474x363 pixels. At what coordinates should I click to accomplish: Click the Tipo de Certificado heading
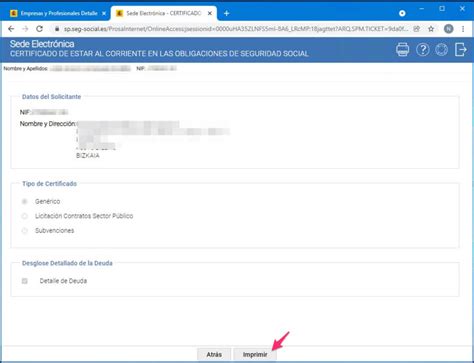[x=49, y=184]
